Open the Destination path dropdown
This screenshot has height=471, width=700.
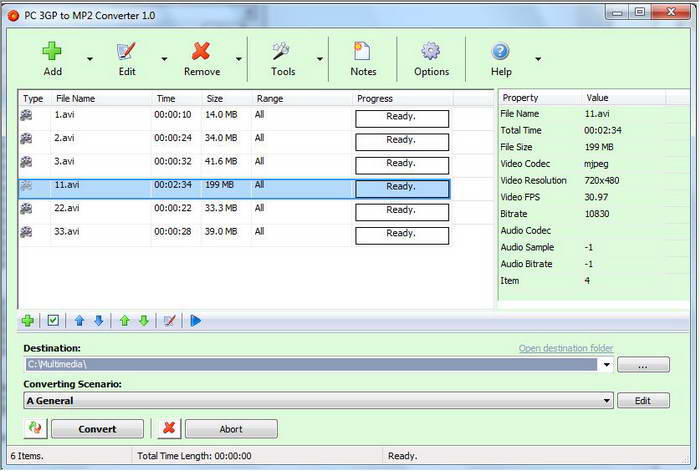(x=606, y=365)
